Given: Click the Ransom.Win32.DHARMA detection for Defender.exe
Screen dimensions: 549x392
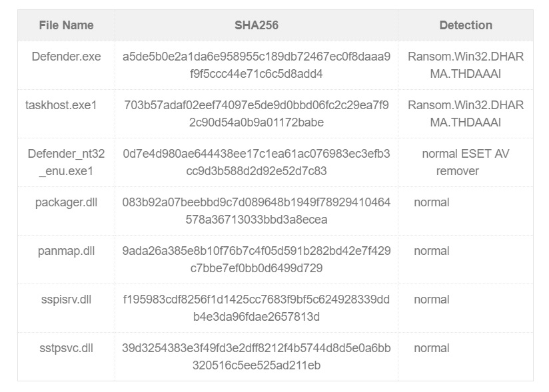Looking at the screenshot, I should 466,65.
